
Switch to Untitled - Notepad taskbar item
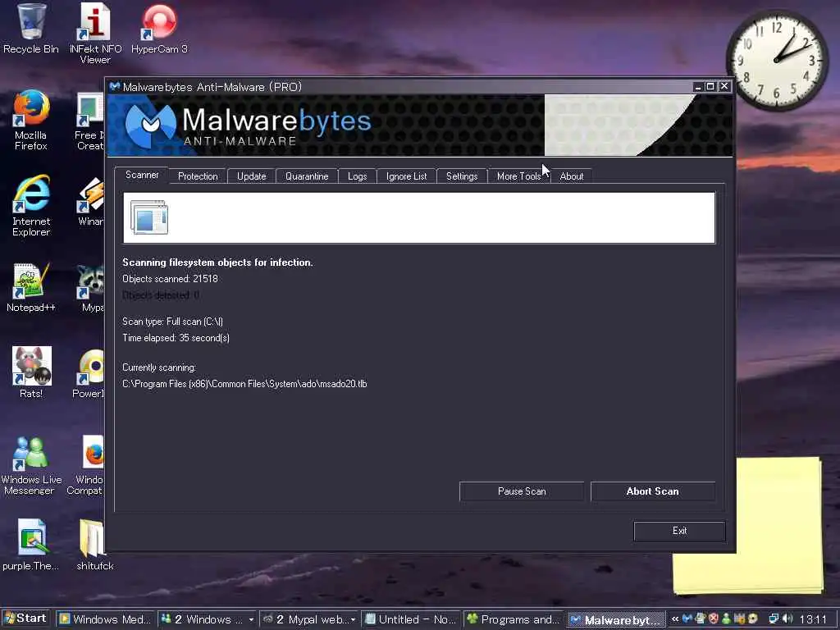(x=411, y=619)
